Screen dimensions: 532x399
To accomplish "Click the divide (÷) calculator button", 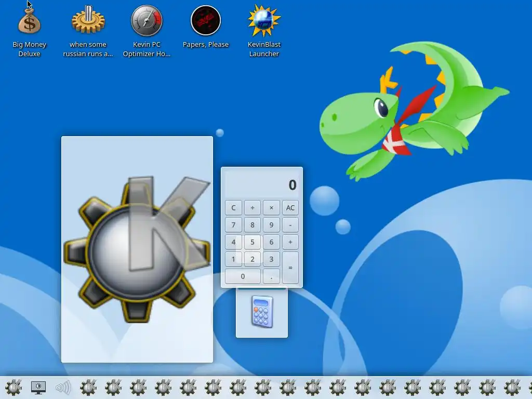I will [252, 208].
